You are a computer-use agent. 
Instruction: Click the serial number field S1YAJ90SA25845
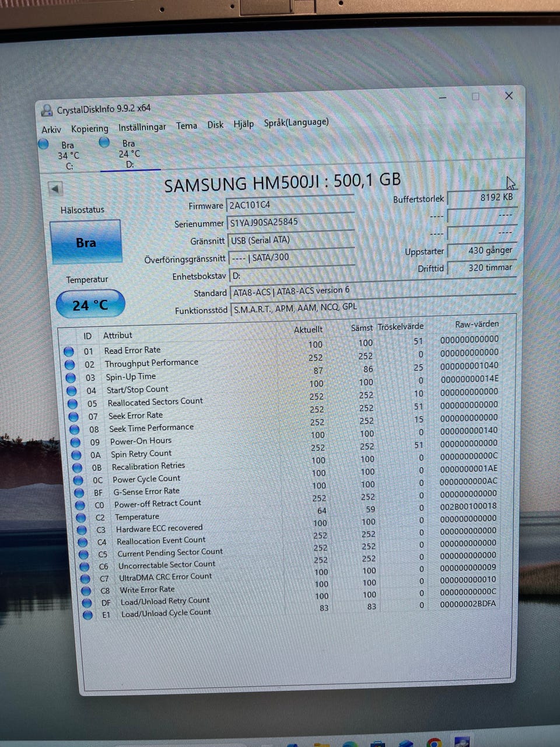(290, 222)
